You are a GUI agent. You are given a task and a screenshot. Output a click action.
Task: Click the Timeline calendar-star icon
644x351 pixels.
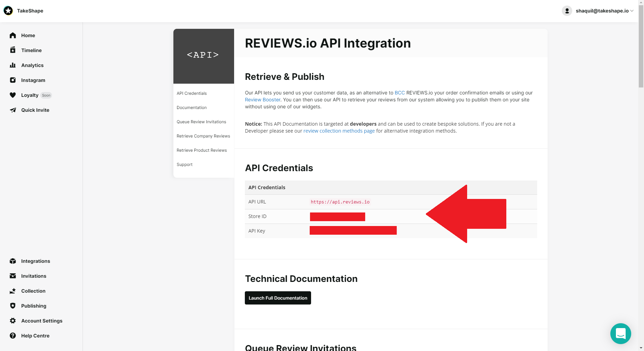(x=13, y=50)
